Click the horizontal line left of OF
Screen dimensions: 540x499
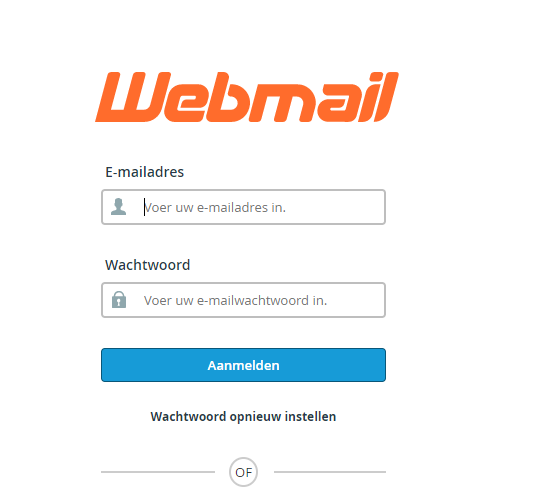coord(158,472)
